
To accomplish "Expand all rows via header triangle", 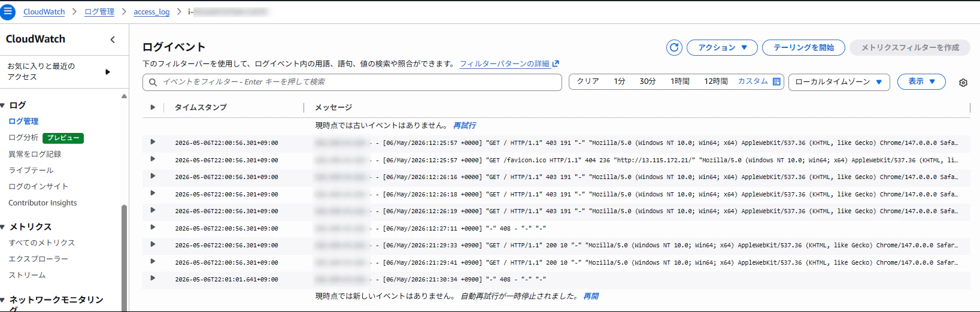I will [x=153, y=107].
